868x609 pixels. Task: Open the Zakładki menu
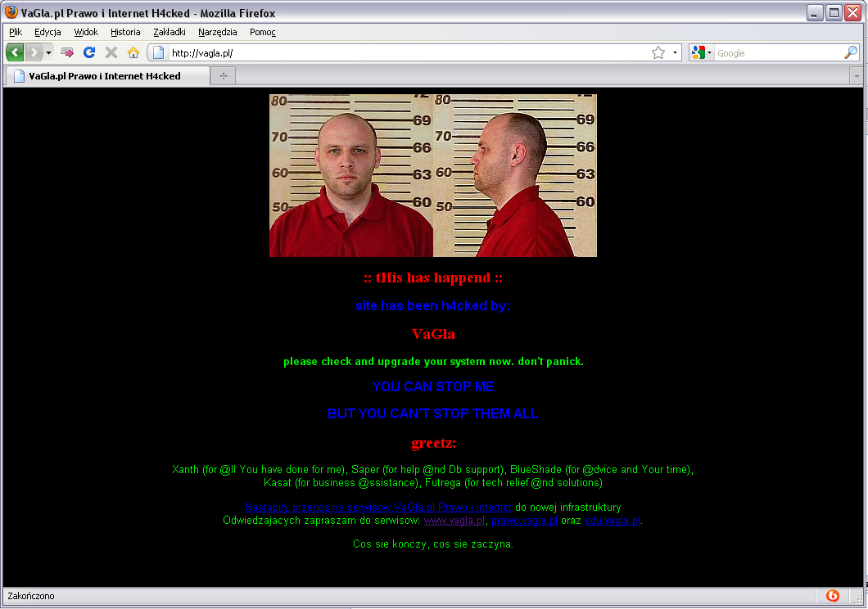170,32
